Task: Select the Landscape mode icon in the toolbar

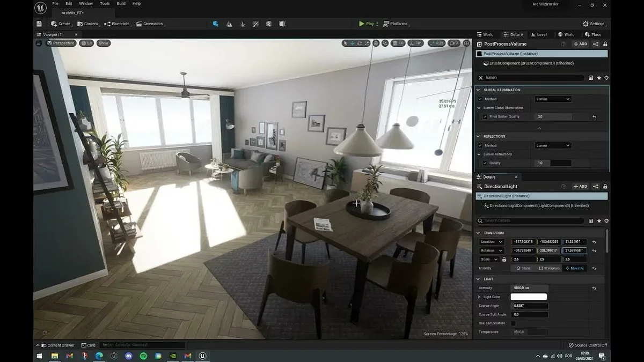Action: pyautogui.click(x=229, y=24)
